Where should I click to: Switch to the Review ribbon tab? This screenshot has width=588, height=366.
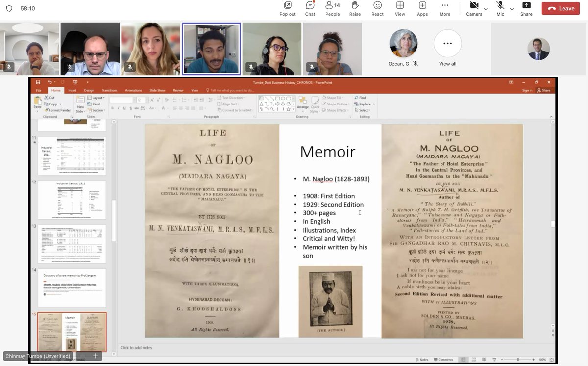point(178,90)
